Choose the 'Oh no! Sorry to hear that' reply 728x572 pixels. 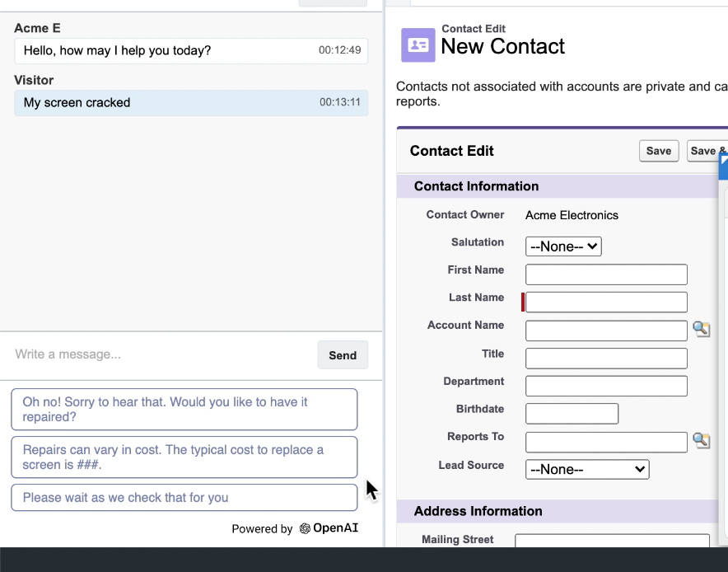pos(184,410)
